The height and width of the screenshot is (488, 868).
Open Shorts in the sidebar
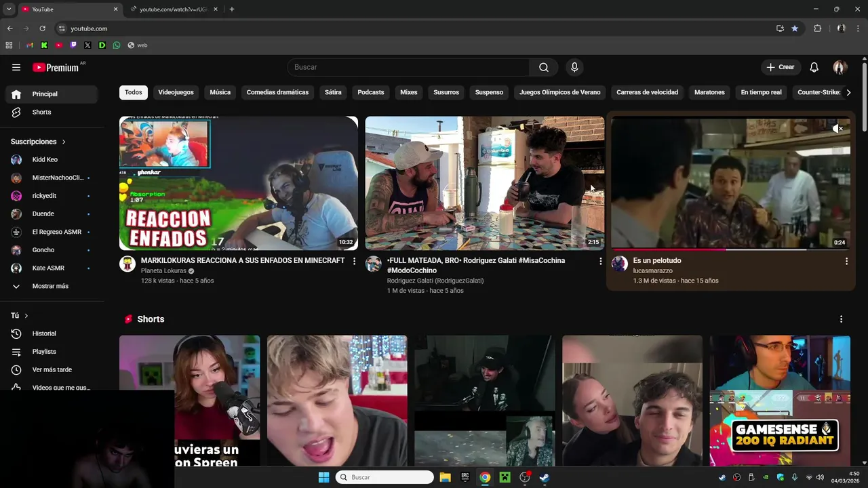coord(52,112)
